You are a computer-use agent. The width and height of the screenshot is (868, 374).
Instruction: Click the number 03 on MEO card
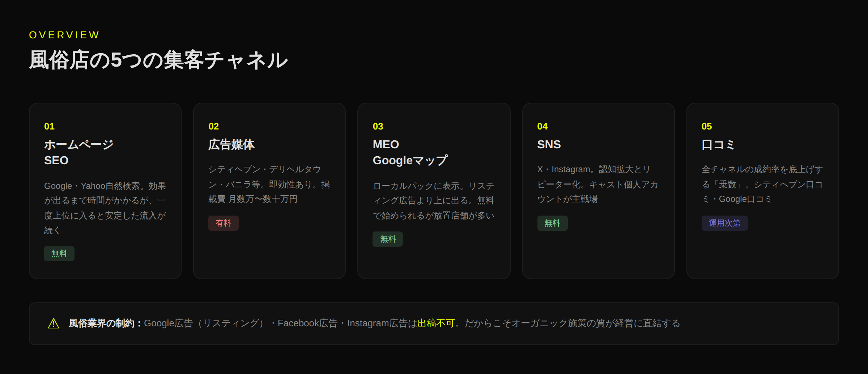378,126
